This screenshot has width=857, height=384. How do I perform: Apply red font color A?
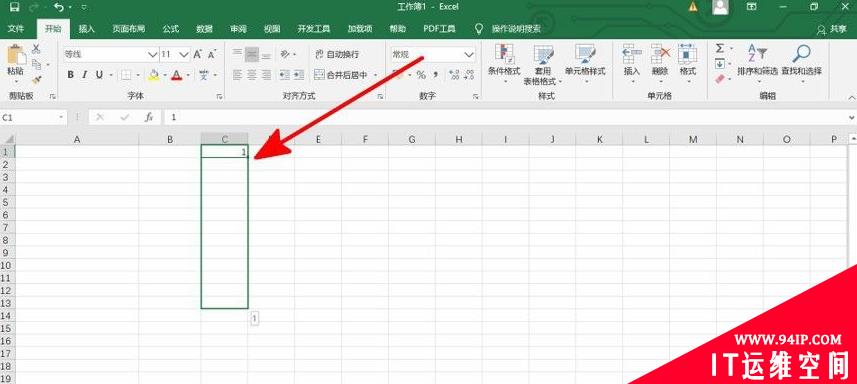pyautogui.click(x=177, y=75)
